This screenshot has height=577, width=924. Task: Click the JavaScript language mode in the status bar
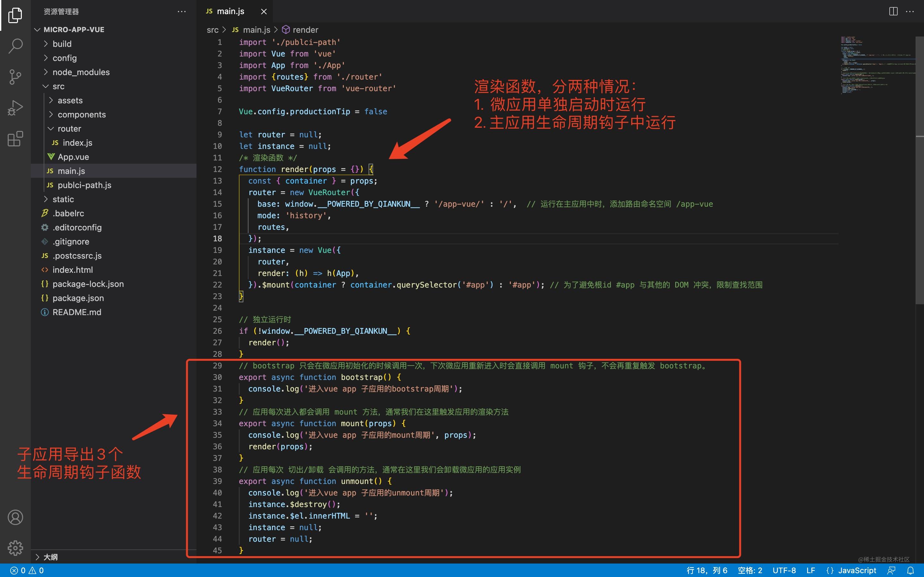tap(857, 570)
